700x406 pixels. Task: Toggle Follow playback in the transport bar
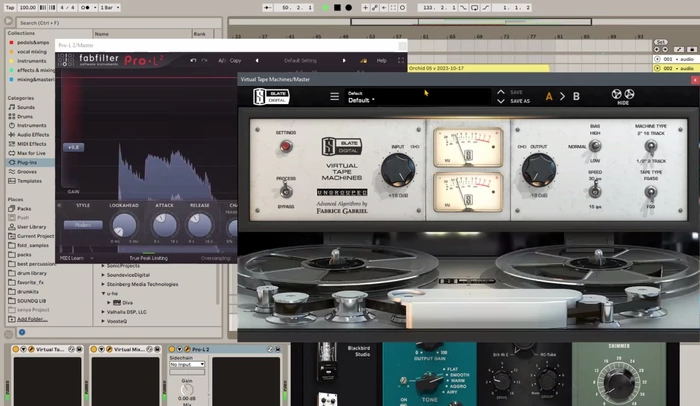click(x=267, y=8)
